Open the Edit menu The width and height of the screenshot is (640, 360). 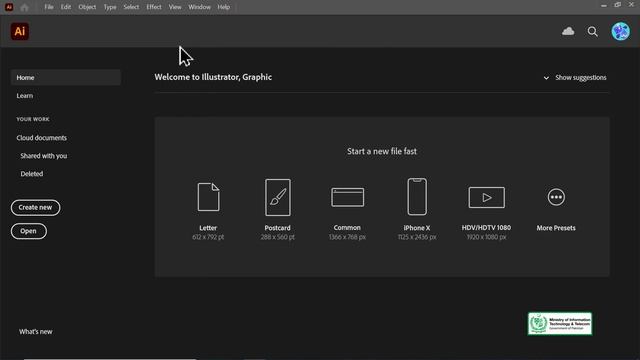66,7
